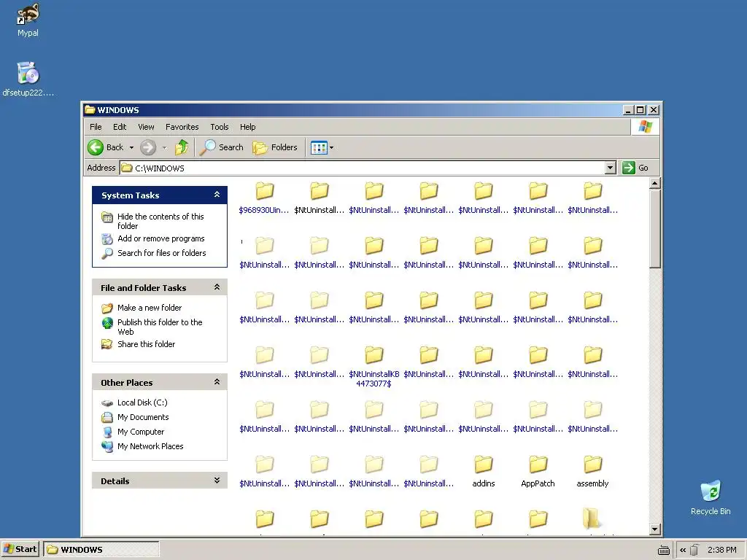Click the Go button

(635, 168)
